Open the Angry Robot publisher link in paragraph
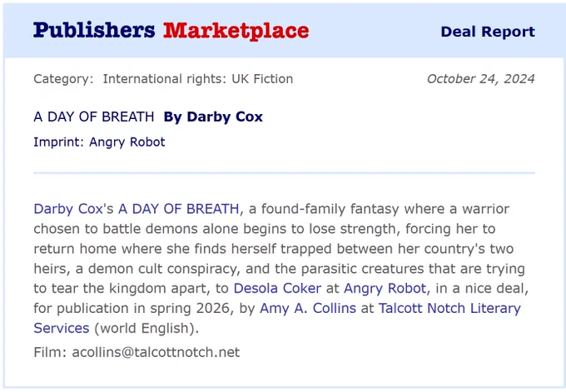Screen dimensions: 566x392 [x=385, y=289]
